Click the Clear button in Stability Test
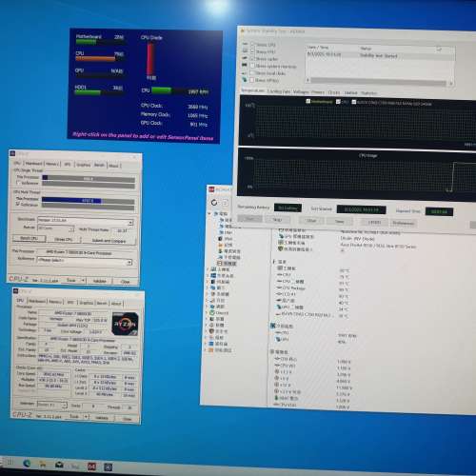Screen dimensions: 476x476 point(311,220)
